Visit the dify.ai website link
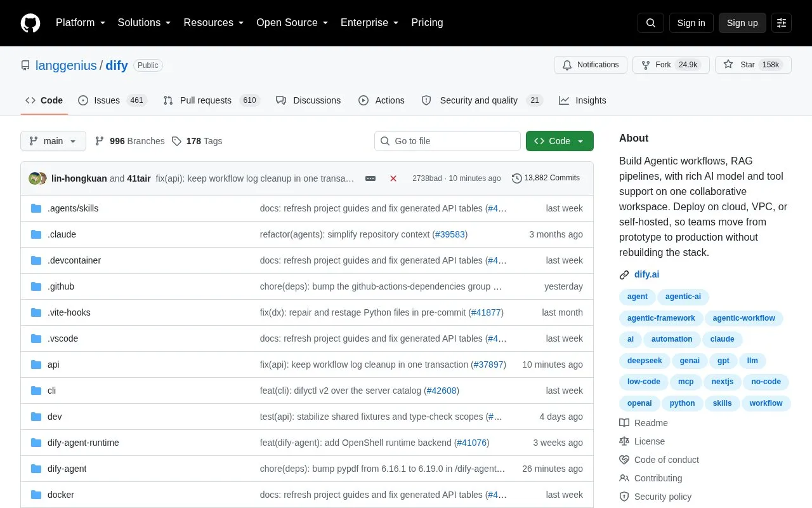Screen dimensions: 812x508 (x=646, y=275)
